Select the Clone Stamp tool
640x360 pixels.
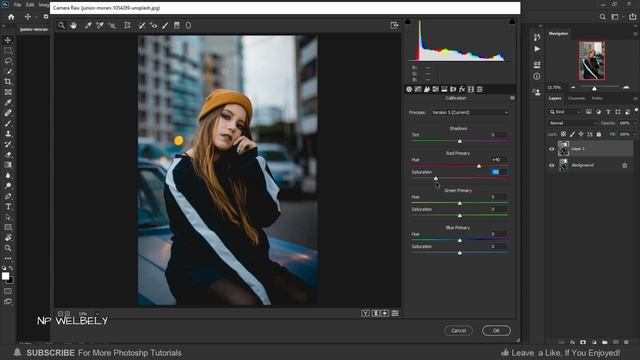(8, 134)
